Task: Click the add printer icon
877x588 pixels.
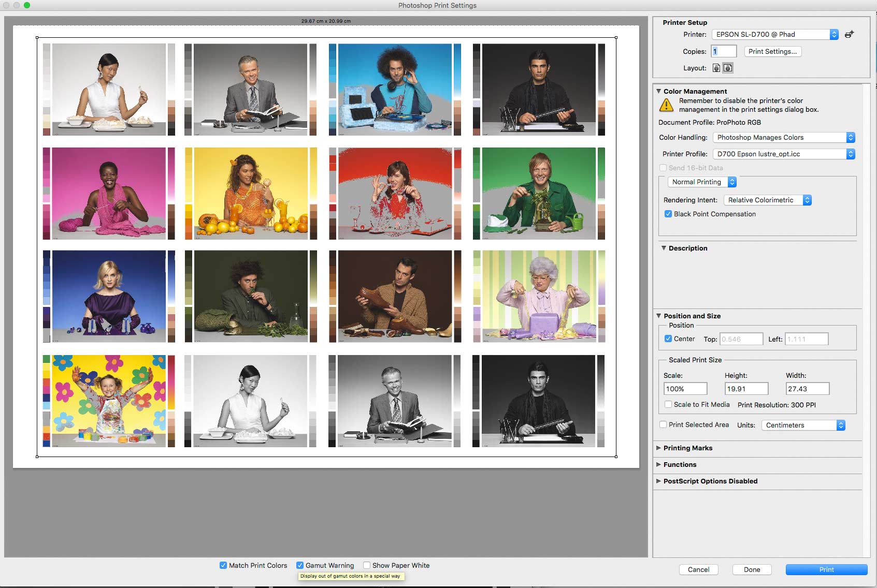Action: [x=849, y=35]
